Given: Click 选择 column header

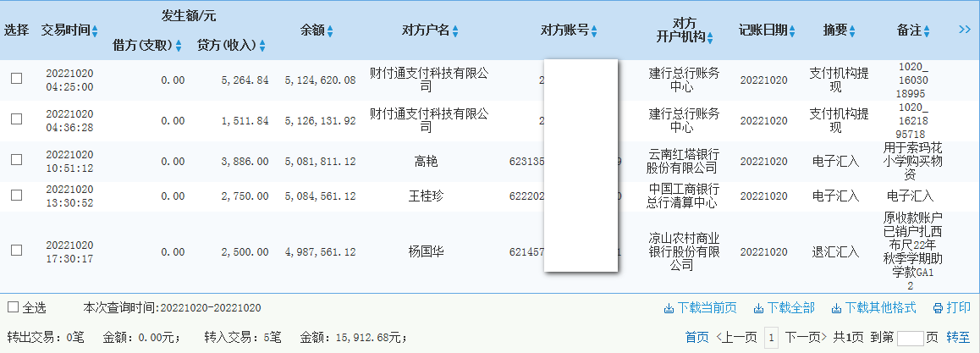Looking at the screenshot, I should coord(16,30).
